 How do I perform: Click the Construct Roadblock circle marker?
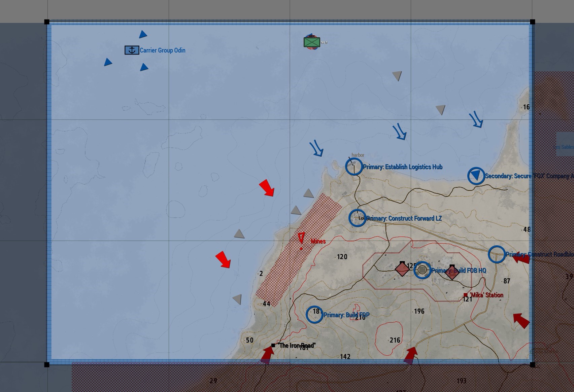coord(497,254)
